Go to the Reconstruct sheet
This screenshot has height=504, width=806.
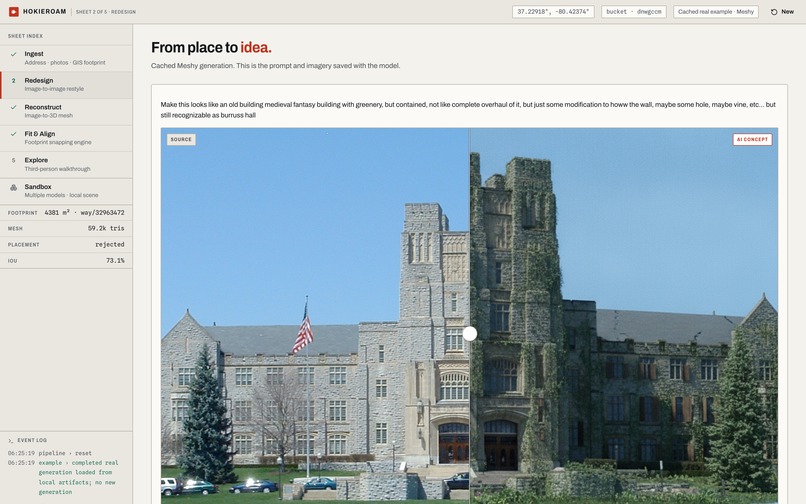click(x=66, y=111)
